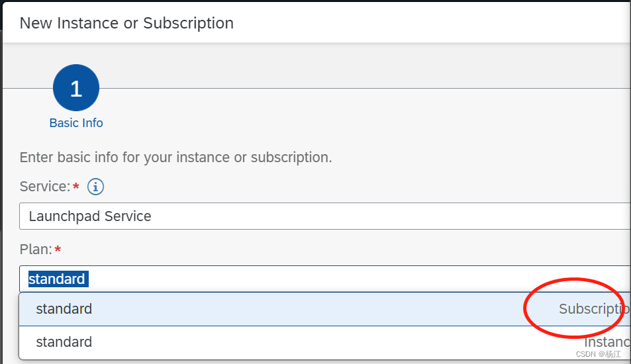Viewport: 631px width, 364px height.
Task: Click 'standard' name in the second dropdown row
Action: (x=64, y=342)
